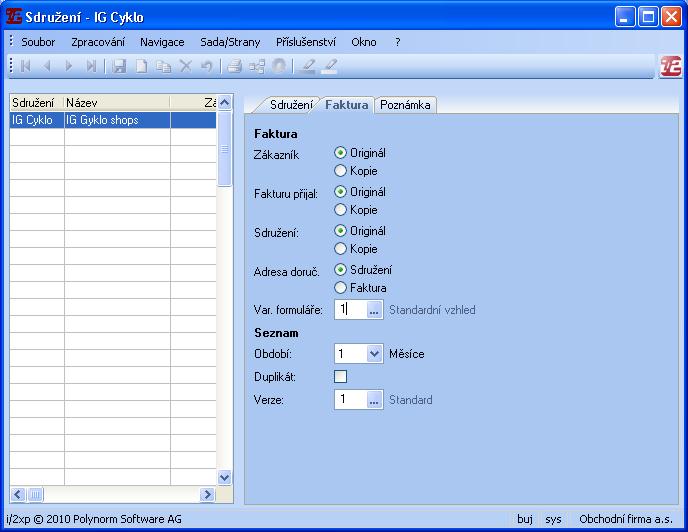Click the copy record toolbar icon
This screenshot has height=532, width=688.
(164, 66)
